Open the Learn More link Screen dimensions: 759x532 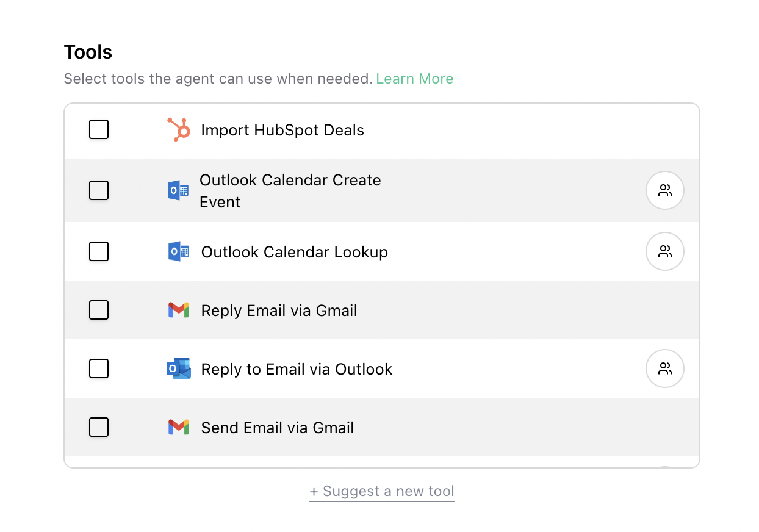coord(414,79)
